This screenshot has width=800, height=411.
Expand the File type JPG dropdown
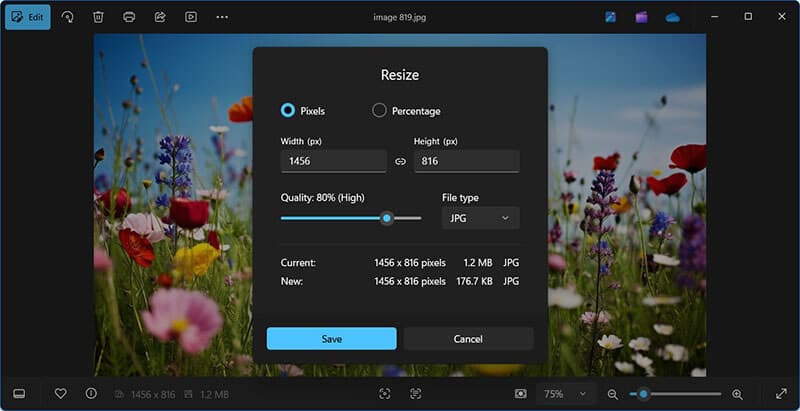pos(480,218)
